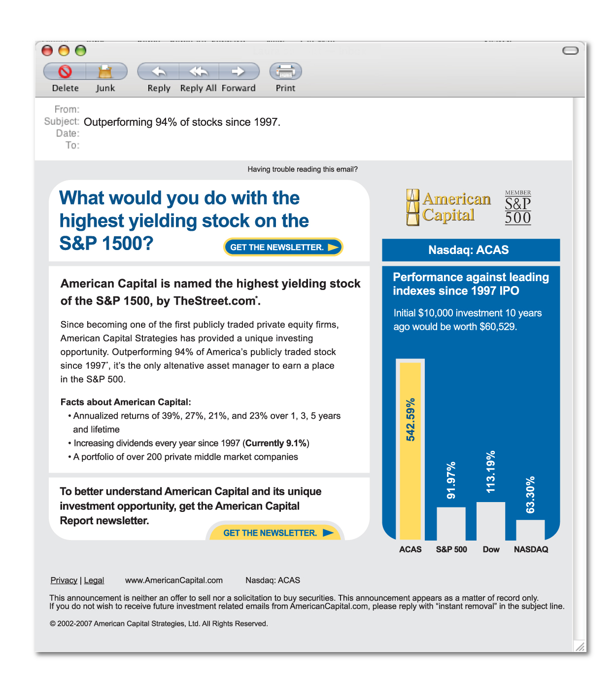The height and width of the screenshot is (688, 616).
Task: Click footer text 'Nasdaq: ACAS'
Action: [x=273, y=580]
